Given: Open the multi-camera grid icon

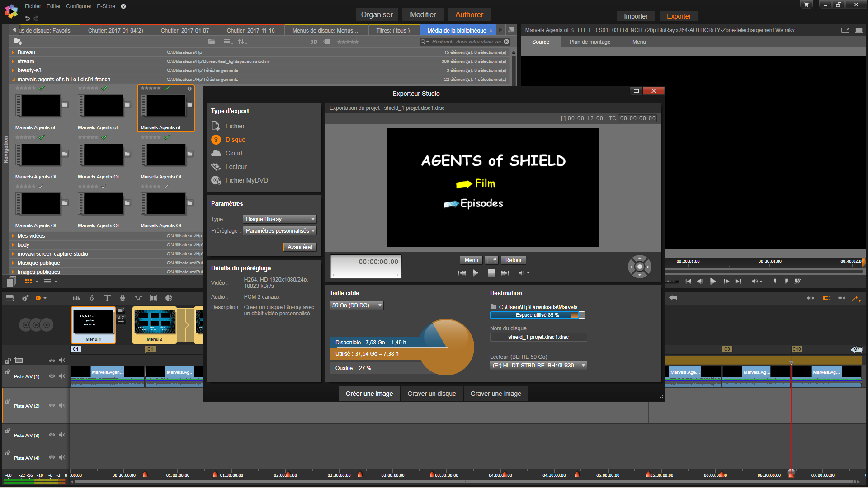Looking at the screenshot, I should coord(153,298).
